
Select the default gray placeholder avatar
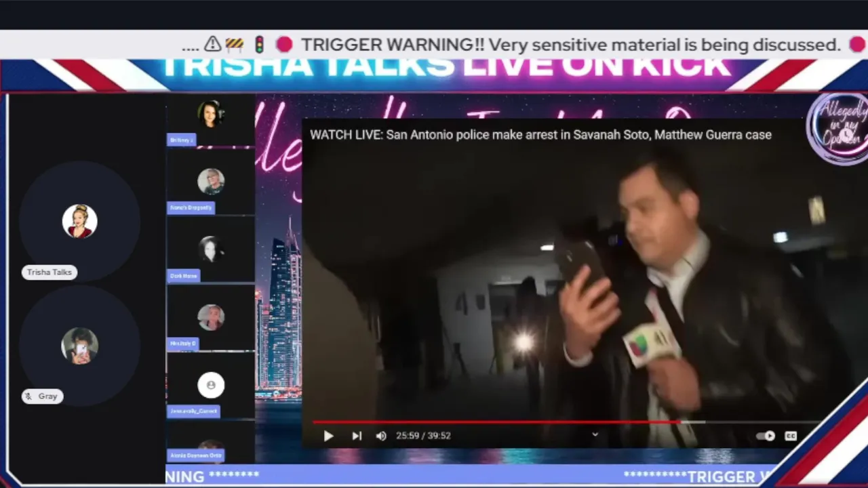[x=211, y=385]
